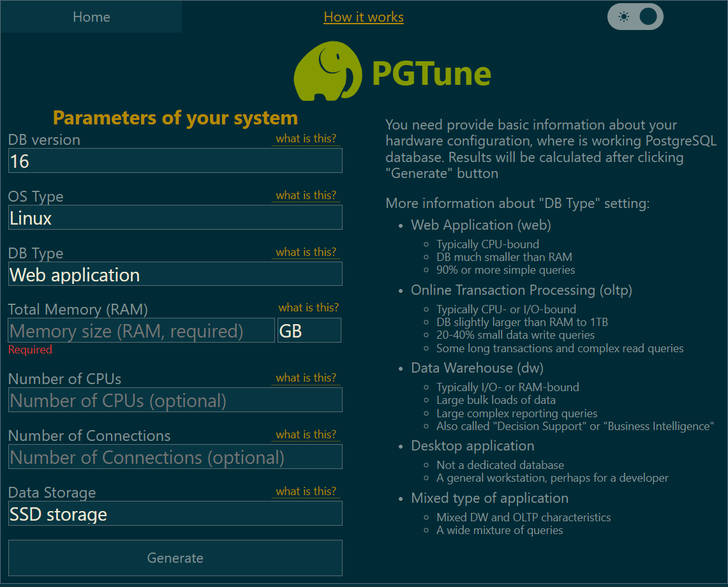Screen dimensions: 728x587
Task: Open the DB version dropdown
Action: coord(175,161)
